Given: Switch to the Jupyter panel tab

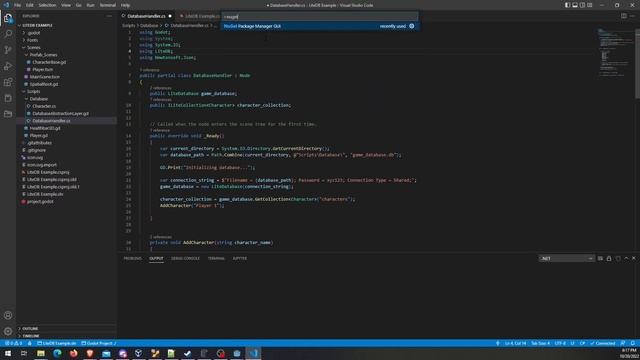Looking at the screenshot, I should [x=240, y=258].
